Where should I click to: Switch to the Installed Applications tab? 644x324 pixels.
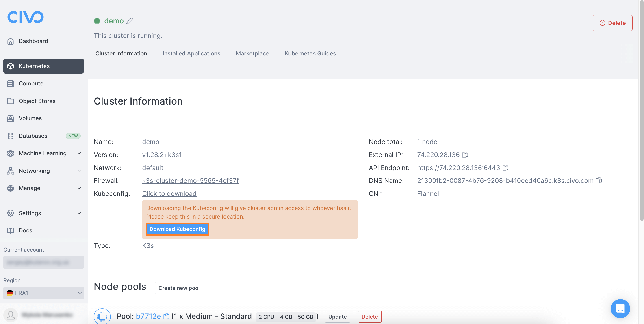[191, 53]
